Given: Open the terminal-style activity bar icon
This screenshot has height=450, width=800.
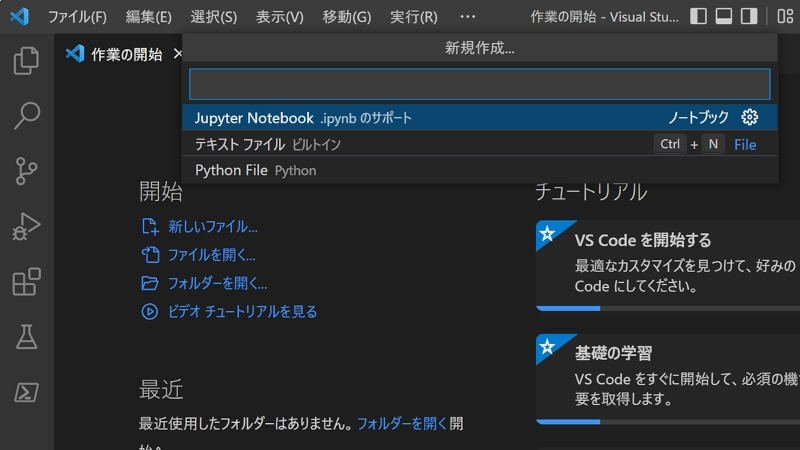Looking at the screenshot, I should click(26, 392).
